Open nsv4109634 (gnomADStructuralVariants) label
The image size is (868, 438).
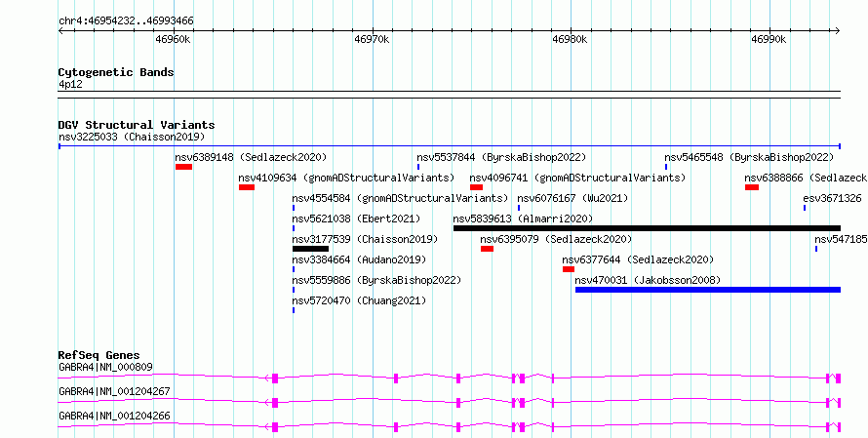[346, 178]
